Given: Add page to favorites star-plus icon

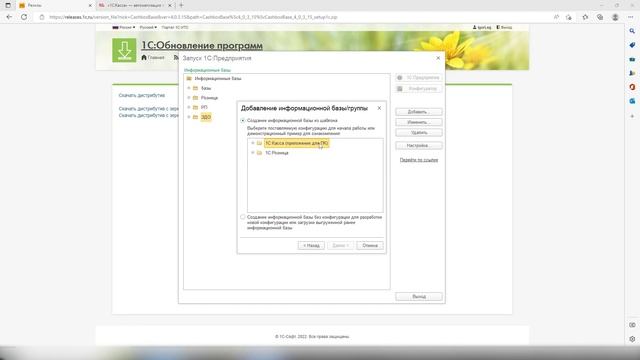Looking at the screenshot, I should [x=569, y=17].
